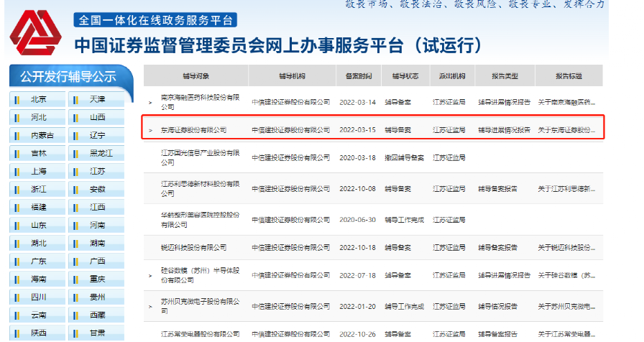Image resolution: width=644 pixels, height=342 pixels.
Task: Open report title 关于江苏常荣电器...
Action: [566, 334]
